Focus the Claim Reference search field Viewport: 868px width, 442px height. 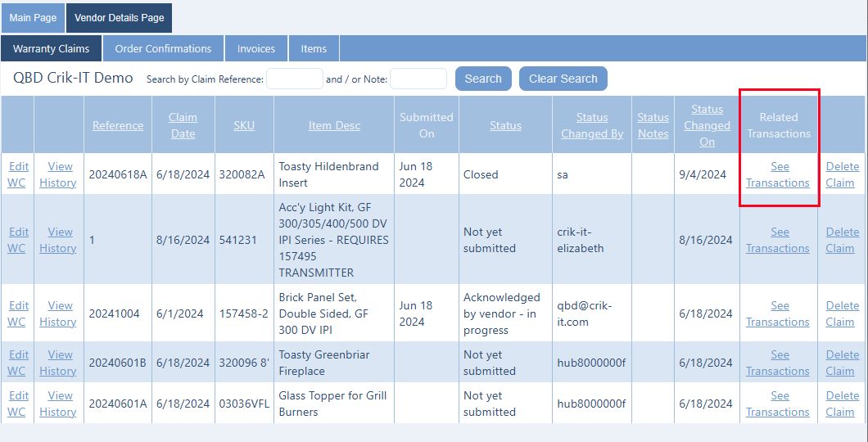click(295, 79)
